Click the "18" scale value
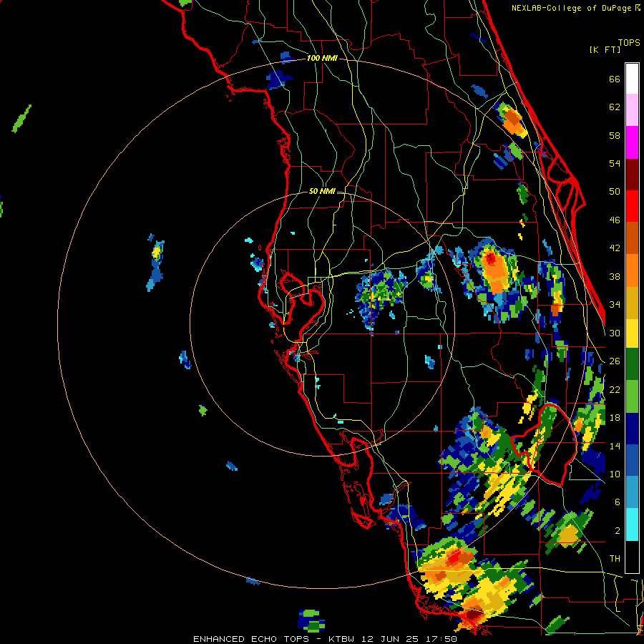The width and height of the screenshot is (644, 644). click(x=615, y=418)
